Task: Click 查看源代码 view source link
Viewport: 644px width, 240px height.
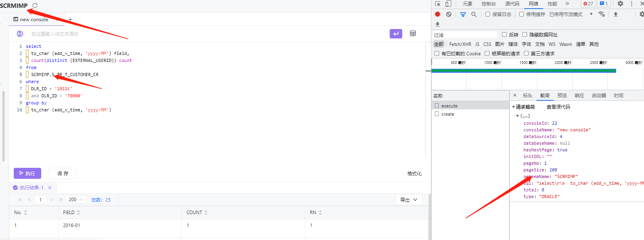Action: coord(558,107)
